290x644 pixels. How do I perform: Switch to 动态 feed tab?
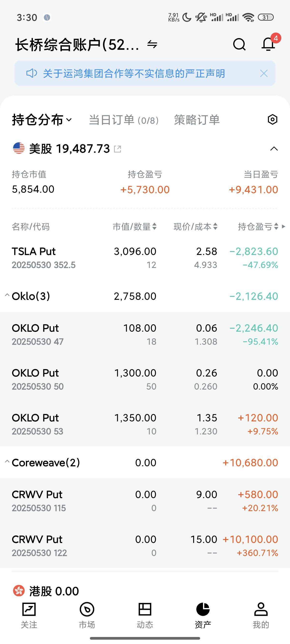[145, 615]
